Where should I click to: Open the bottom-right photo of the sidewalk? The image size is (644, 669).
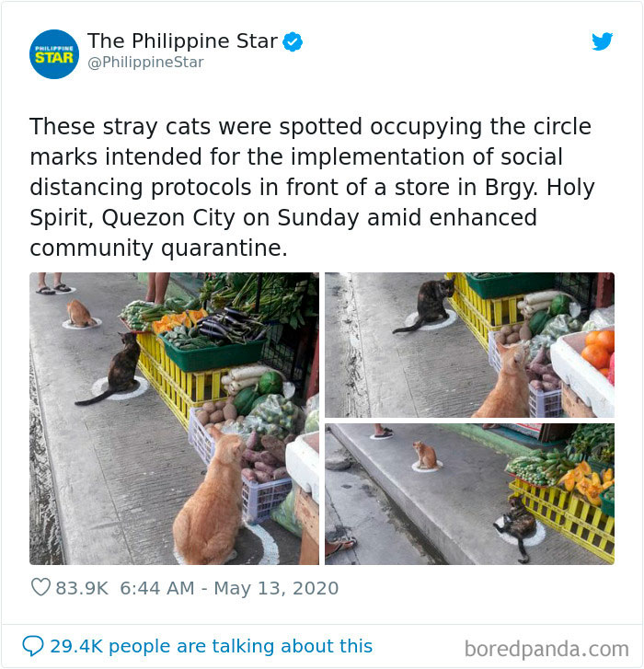click(x=469, y=494)
